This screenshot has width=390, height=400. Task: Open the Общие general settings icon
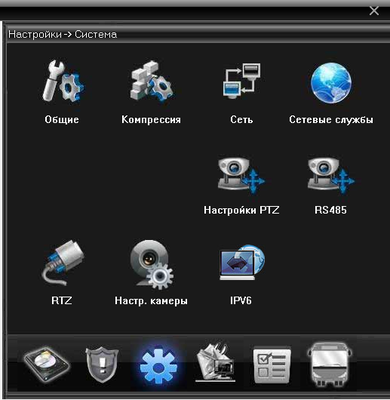[x=63, y=82]
